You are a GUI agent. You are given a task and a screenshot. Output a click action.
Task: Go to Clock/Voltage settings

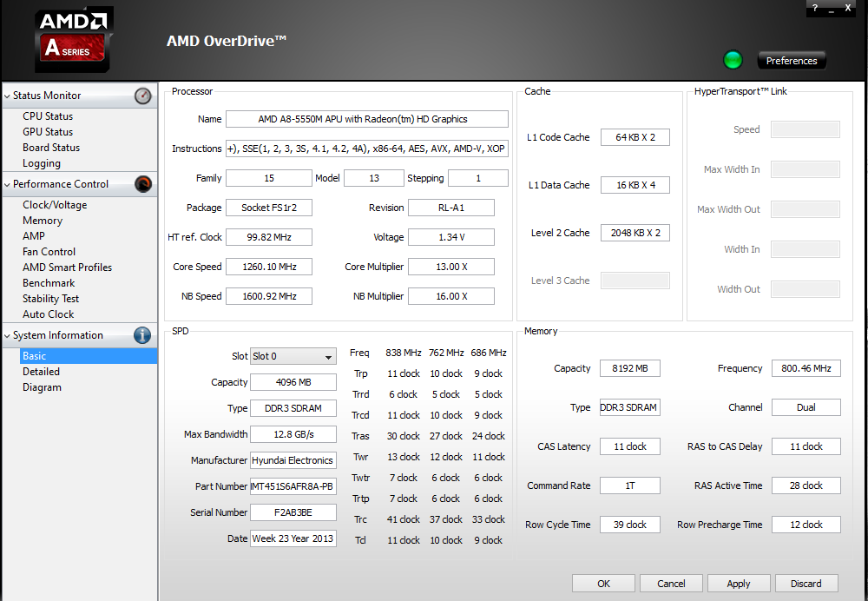tap(55, 205)
